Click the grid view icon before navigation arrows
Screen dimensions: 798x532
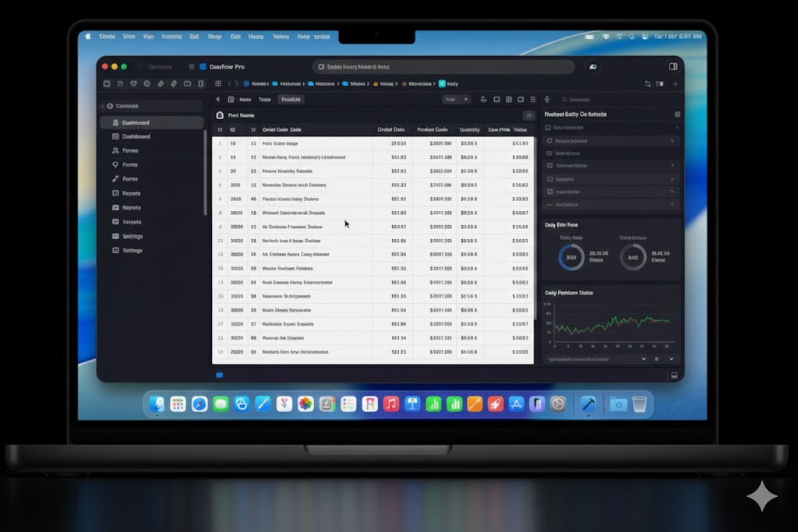[218, 84]
